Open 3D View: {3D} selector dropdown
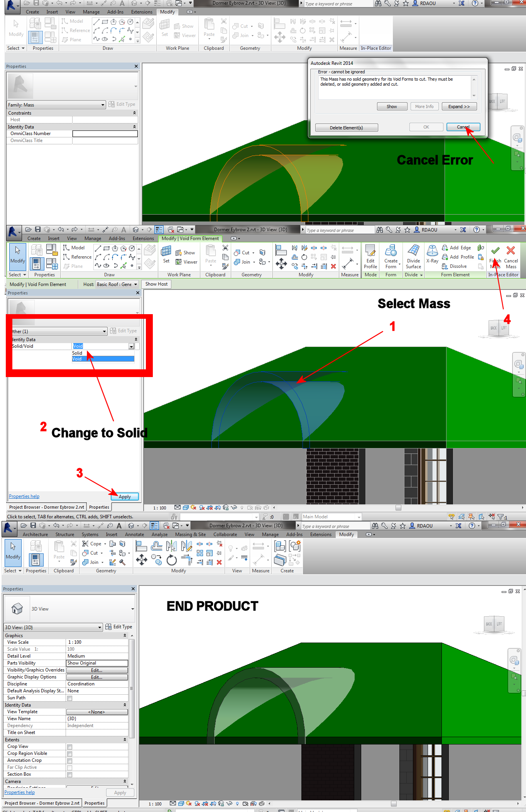The image size is (526, 812). pyautogui.click(x=53, y=627)
